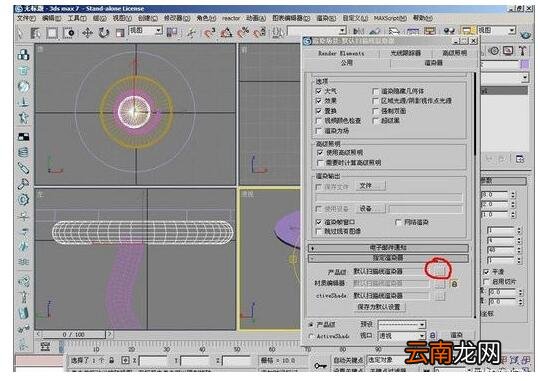Click the key icon beside 自动关键点

coord(320,366)
